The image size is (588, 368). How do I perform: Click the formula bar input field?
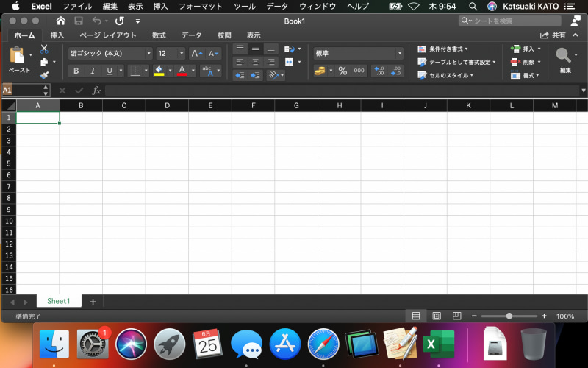pyautogui.click(x=342, y=91)
